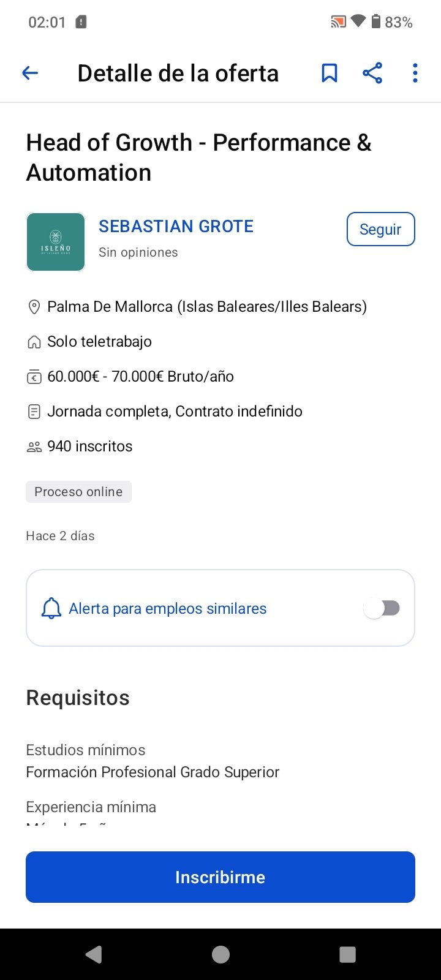Screen dimensions: 441x980
Task: Tap Alerta para empleos similares text
Action: (168, 608)
